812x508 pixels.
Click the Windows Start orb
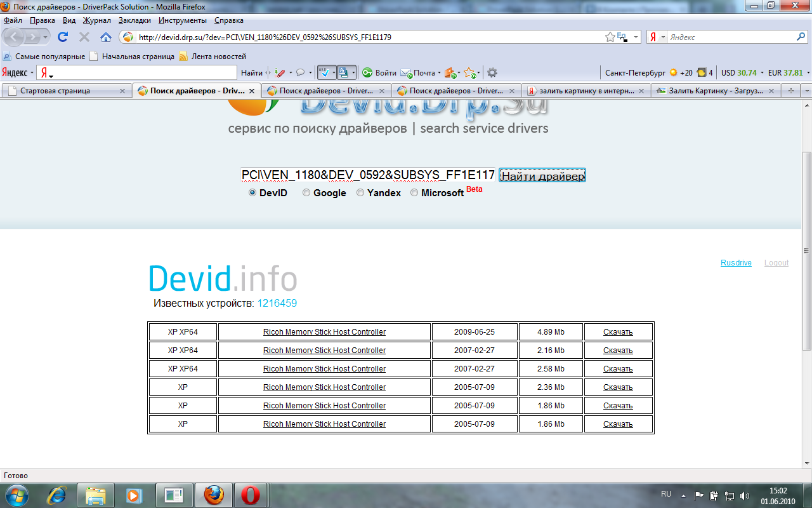pyautogui.click(x=16, y=495)
